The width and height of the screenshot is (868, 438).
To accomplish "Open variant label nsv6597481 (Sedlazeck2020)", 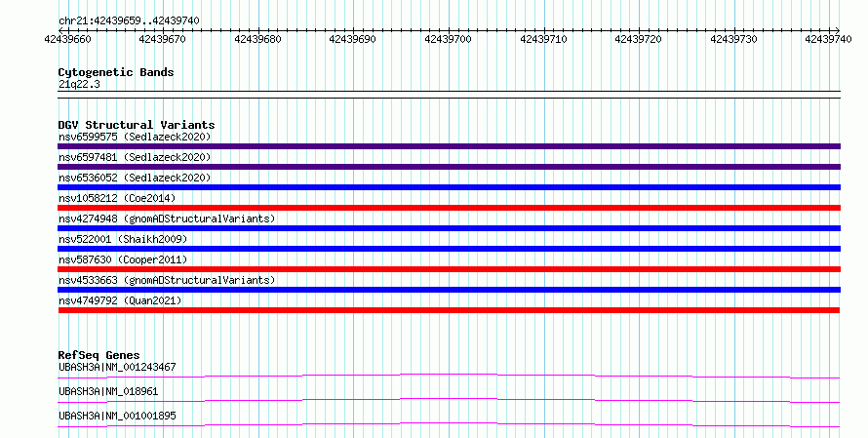I will tap(135, 157).
